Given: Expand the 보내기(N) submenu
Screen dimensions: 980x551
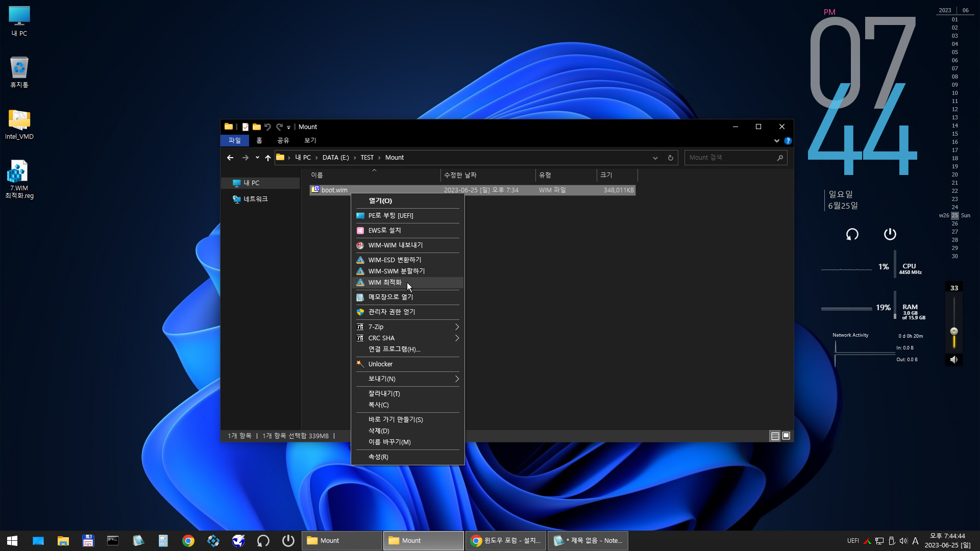Looking at the screenshot, I should click(408, 379).
